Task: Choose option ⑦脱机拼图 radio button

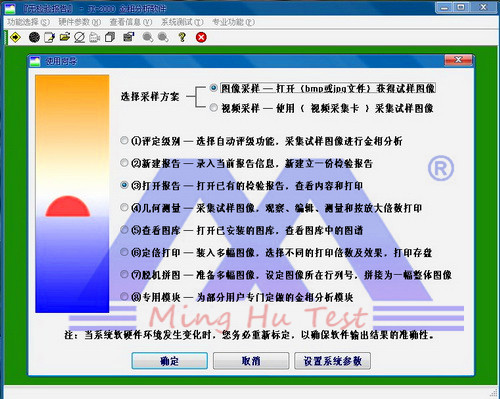Action: point(124,274)
